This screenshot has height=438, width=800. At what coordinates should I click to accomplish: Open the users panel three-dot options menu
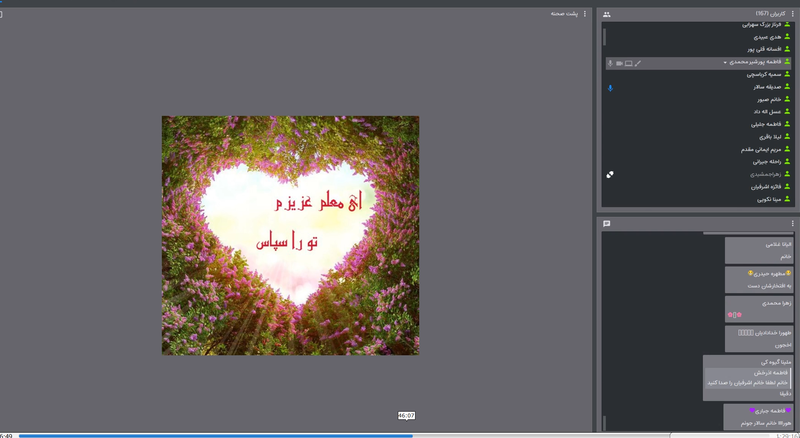click(793, 14)
